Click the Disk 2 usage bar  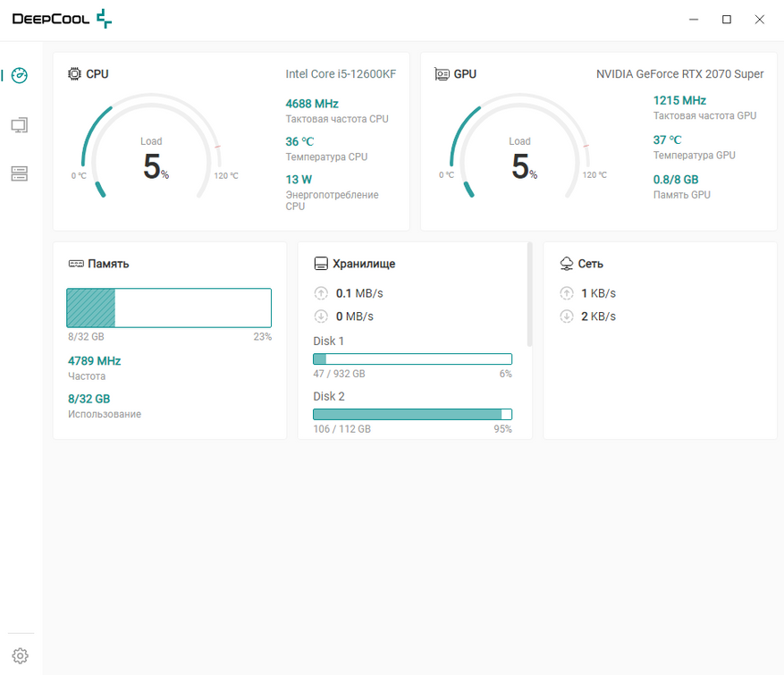[x=412, y=414]
